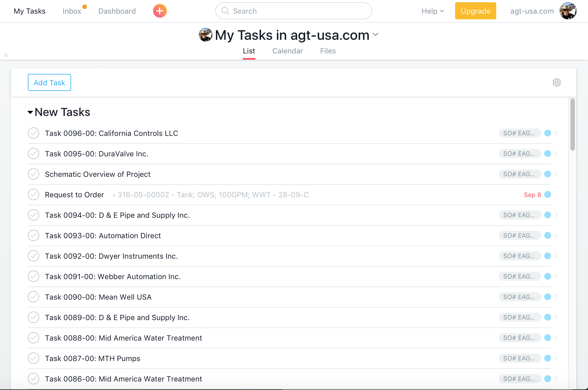This screenshot has width=588, height=390.
Task: Open details arrow for Task 0092-00 row
Action: pyautogui.click(x=556, y=256)
